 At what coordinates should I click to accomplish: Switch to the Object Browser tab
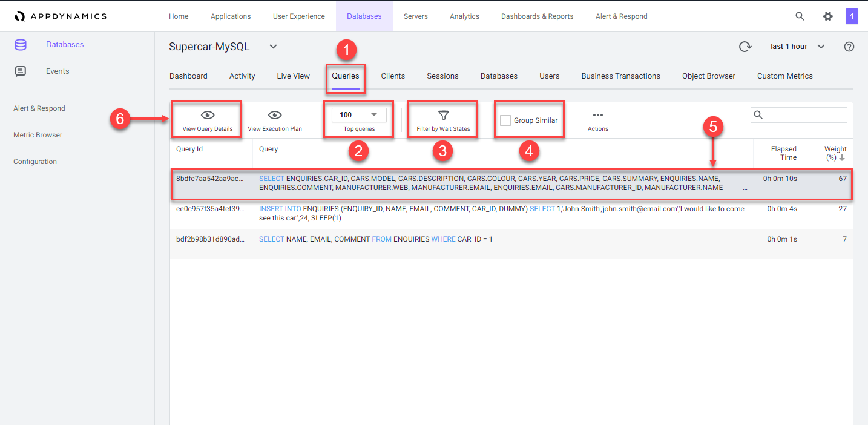(709, 76)
